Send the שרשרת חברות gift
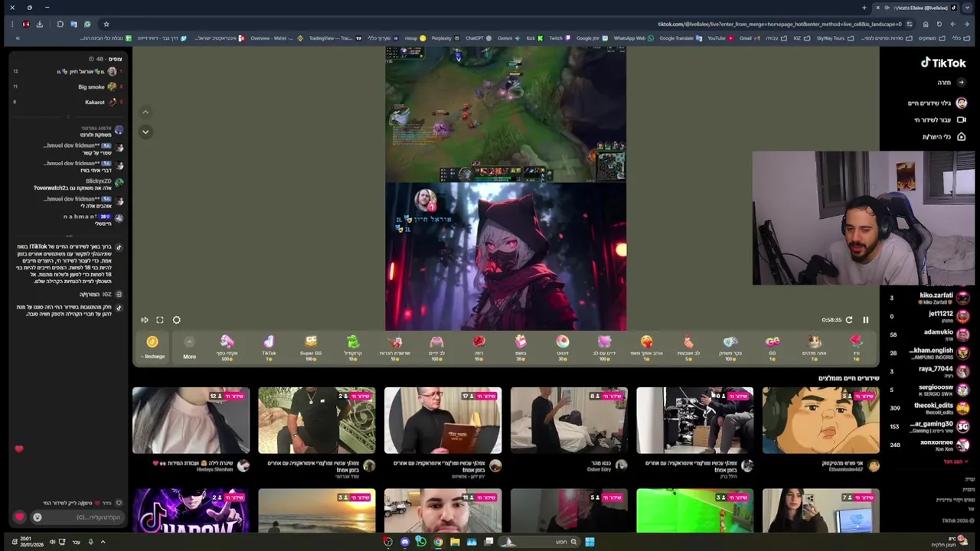 pyautogui.click(x=395, y=347)
